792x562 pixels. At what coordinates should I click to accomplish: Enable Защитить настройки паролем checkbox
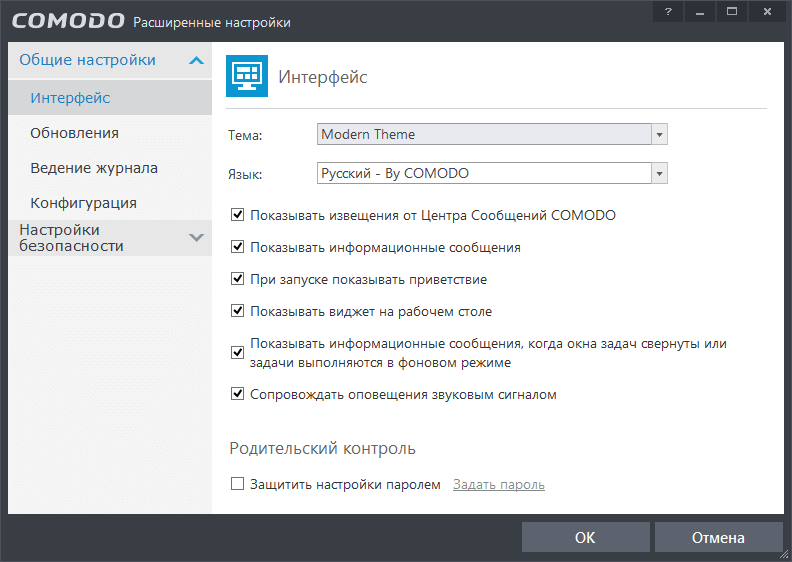pyautogui.click(x=237, y=484)
